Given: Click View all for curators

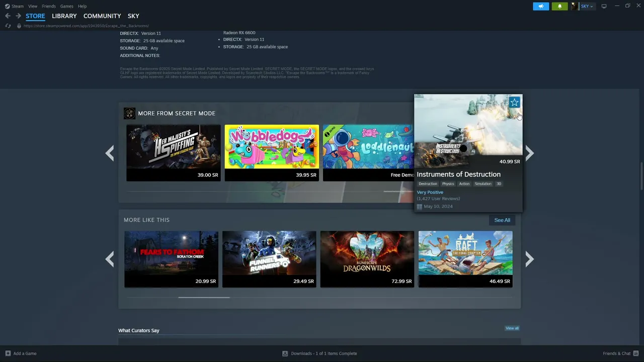Looking at the screenshot, I should (x=512, y=328).
